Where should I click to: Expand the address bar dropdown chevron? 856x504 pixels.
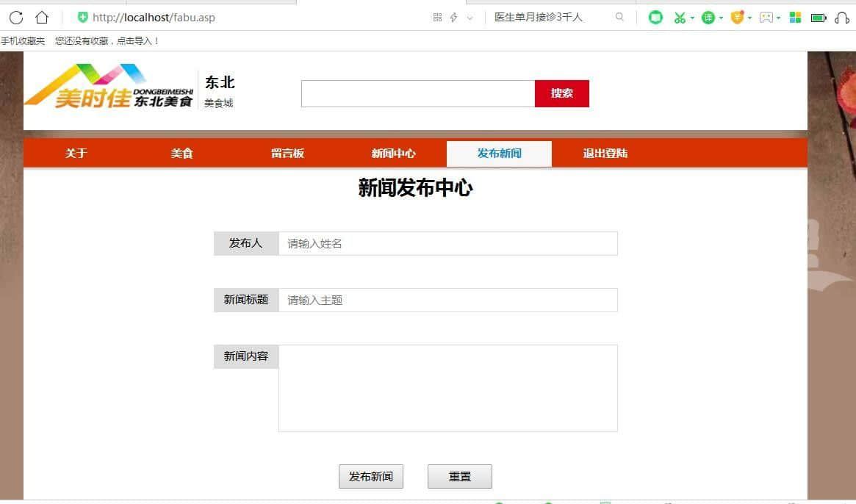[470, 18]
